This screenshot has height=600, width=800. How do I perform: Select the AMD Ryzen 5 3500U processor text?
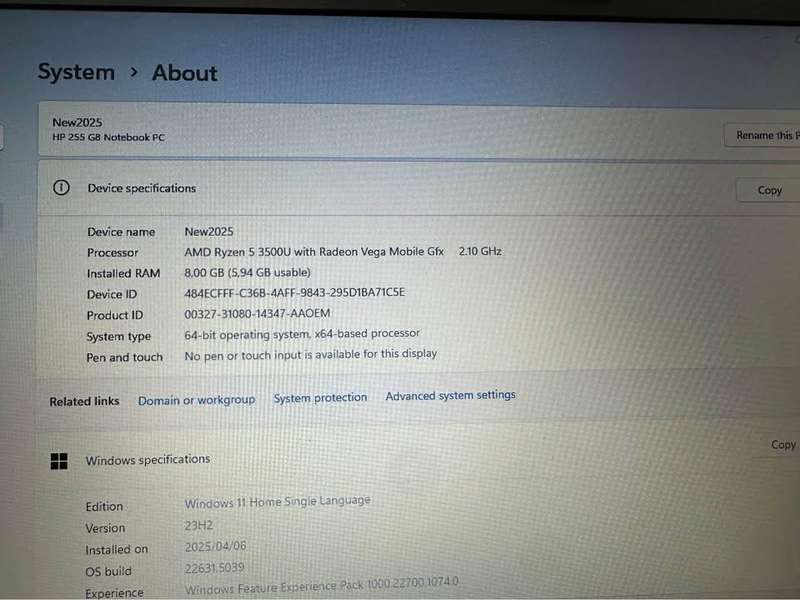[x=314, y=252]
